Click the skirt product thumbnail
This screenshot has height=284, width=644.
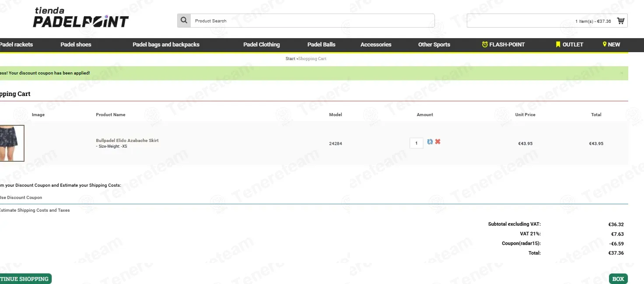(12, 143)
